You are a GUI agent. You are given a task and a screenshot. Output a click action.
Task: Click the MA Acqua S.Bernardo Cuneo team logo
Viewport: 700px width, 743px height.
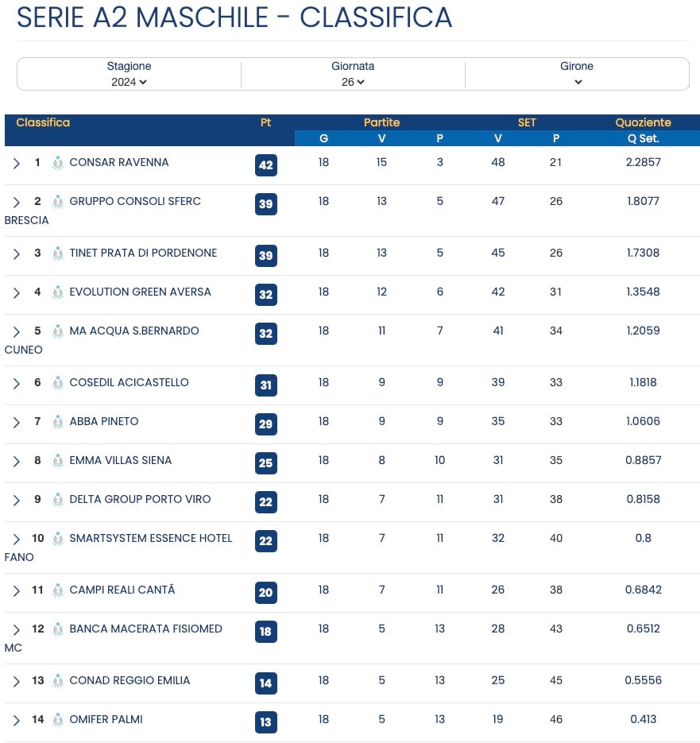(x=58, y=331)
